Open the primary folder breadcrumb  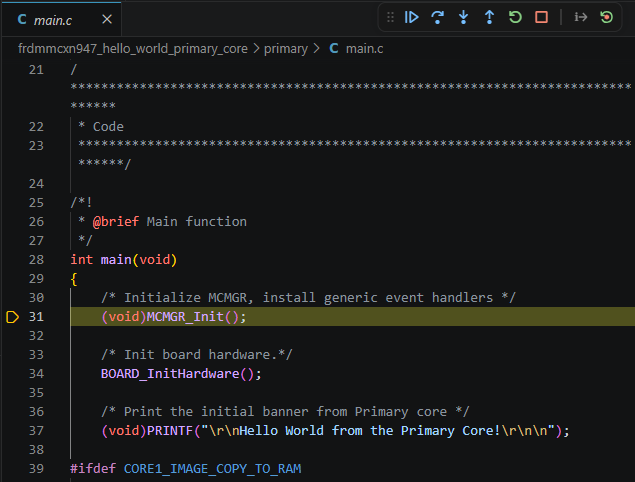point(286,49)
